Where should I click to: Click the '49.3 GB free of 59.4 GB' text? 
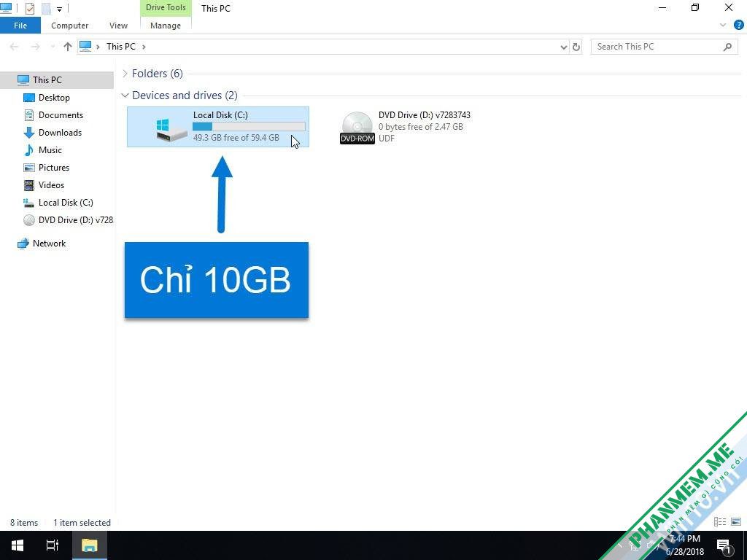pos(236,138)
